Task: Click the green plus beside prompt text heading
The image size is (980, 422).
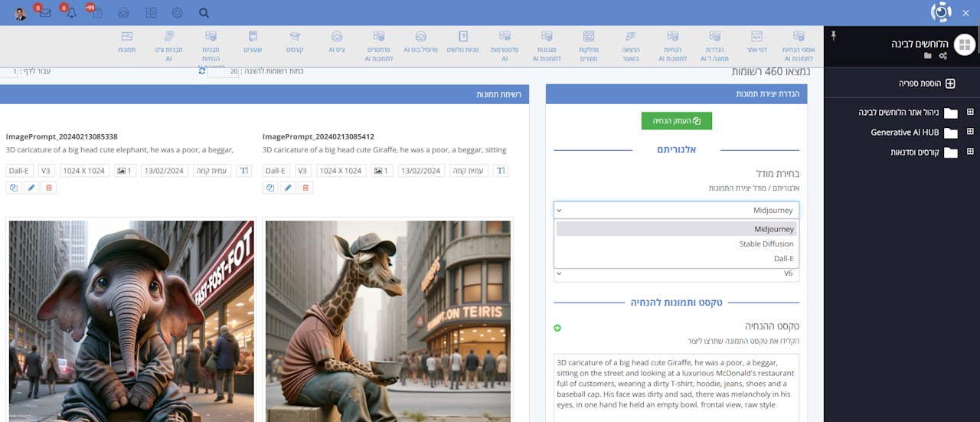Action: (557, 328)
